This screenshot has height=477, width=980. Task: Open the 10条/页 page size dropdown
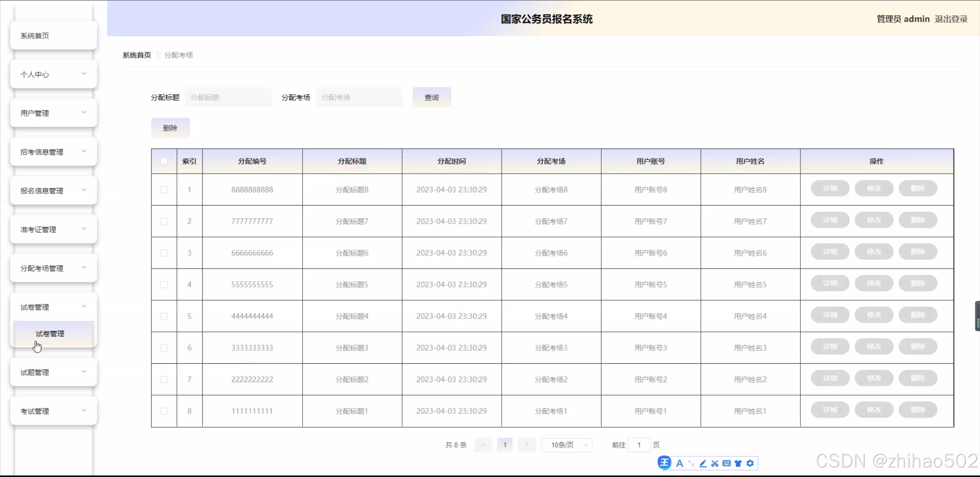[x=566, y=445]
